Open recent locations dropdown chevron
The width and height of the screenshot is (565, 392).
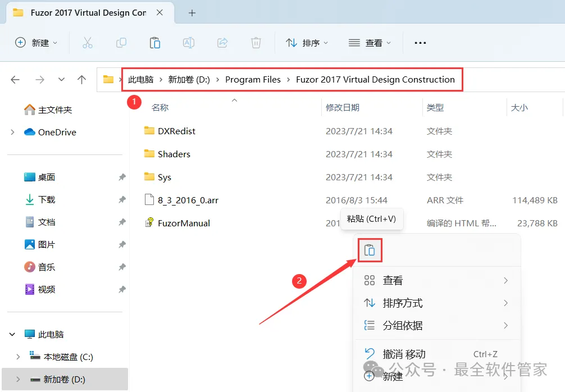click(61, 79)
